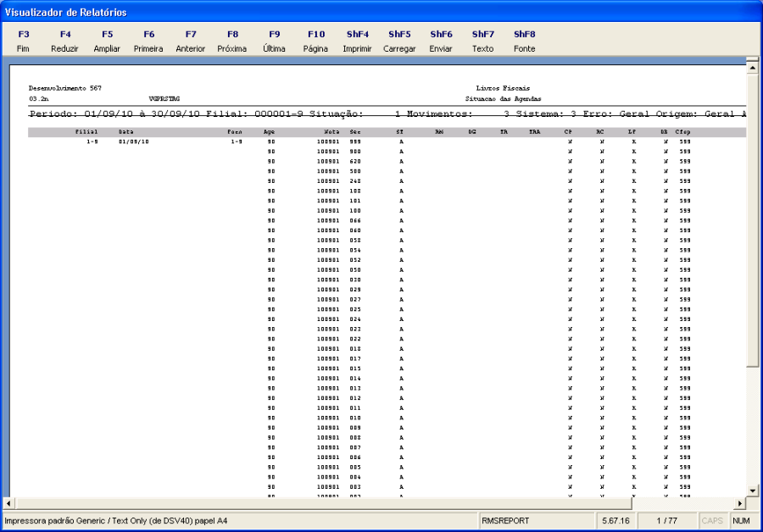The height and width of the screenshot is (532, 763).
Task: Click the 'Cfop' column header
Action: pyautogui.click(x=682, y=132)
